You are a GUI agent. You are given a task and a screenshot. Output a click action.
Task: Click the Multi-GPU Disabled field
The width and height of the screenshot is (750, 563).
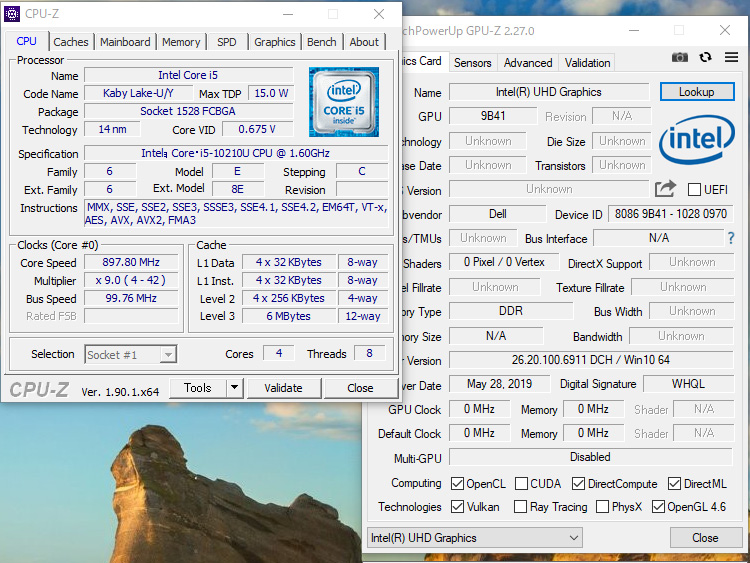591,457
